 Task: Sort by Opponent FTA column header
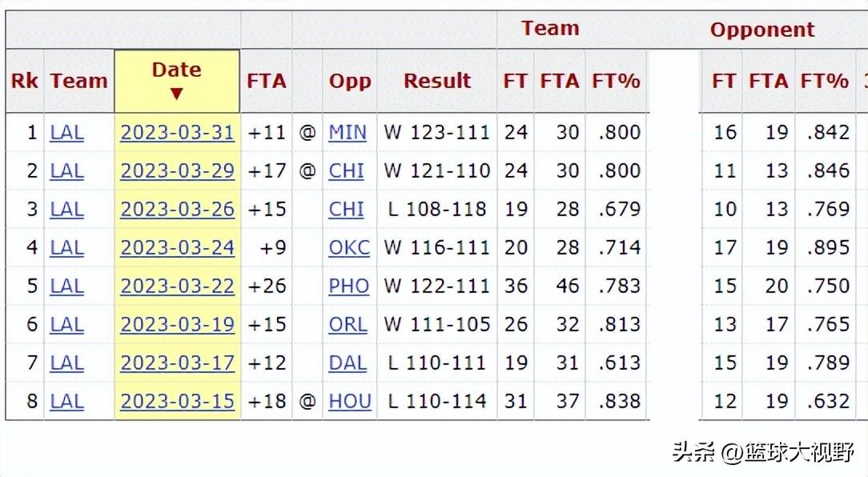tap(769, 81)
